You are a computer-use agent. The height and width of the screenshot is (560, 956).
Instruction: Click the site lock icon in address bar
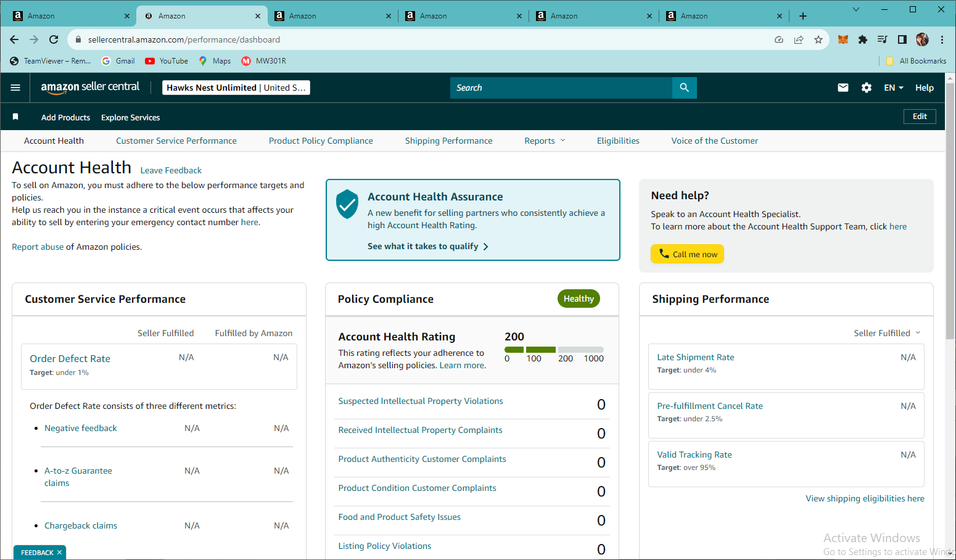78,39
